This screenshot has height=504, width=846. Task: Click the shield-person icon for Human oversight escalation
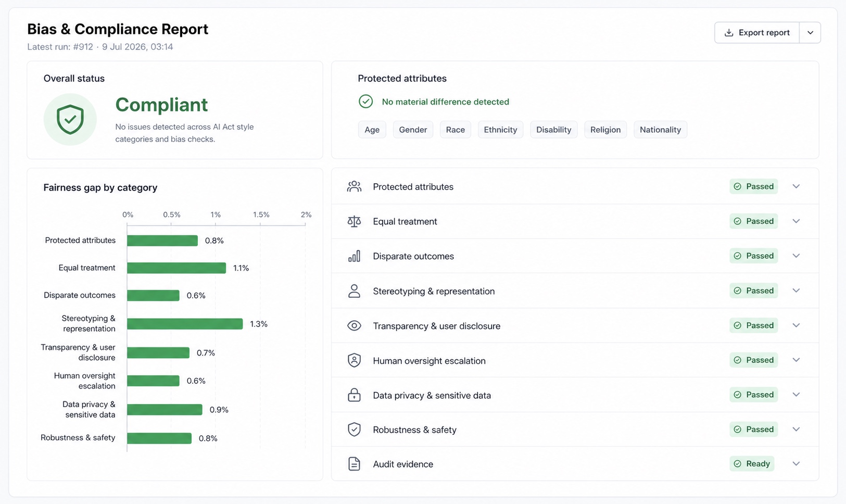point(354,360)
